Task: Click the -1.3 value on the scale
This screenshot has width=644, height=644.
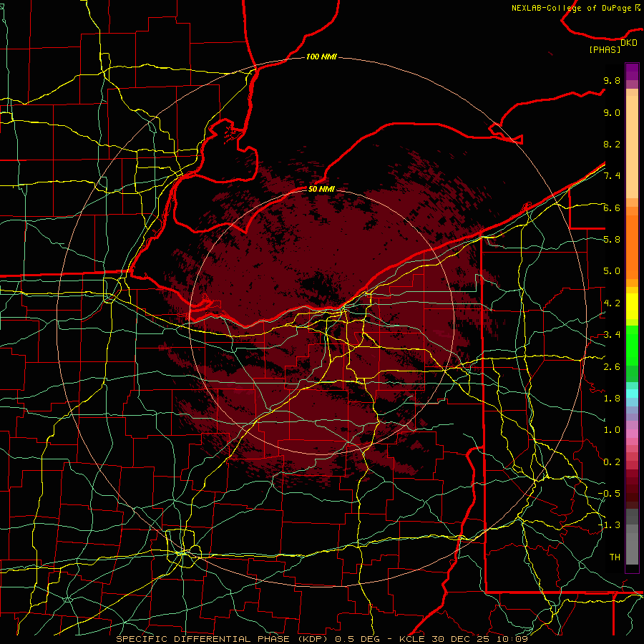Action: coord(609,525)
